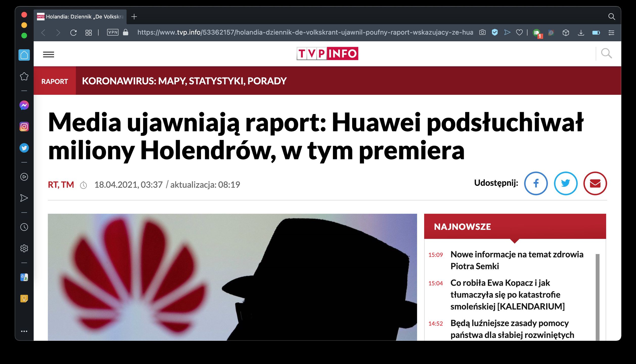Open the Messenger web panel
The width and height of the screenshot is (636, 364).
[24, 105]
